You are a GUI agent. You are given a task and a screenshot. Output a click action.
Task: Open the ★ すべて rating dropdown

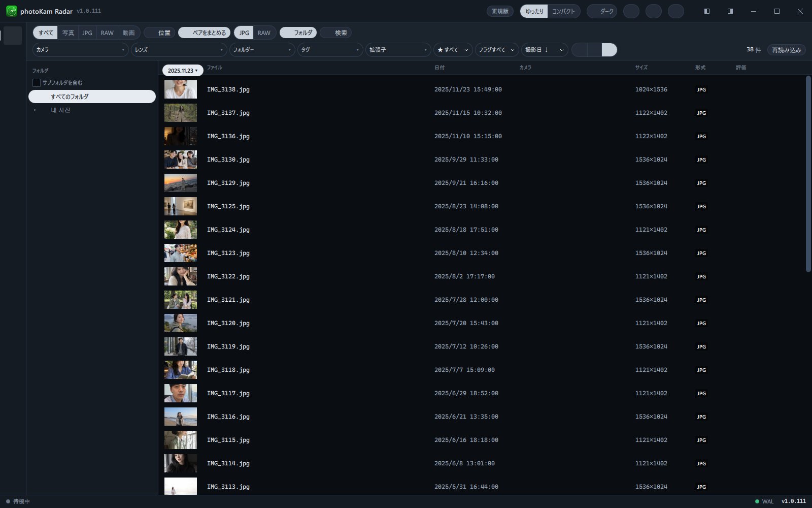pyautogui.click(x=453, y=50)
